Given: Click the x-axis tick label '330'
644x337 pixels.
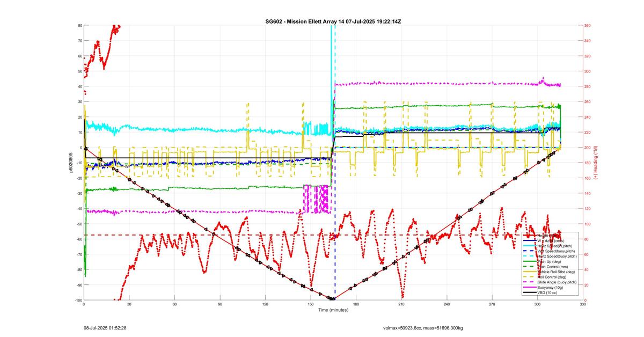Looking at the screenshot, I should [x=583, y=304].
